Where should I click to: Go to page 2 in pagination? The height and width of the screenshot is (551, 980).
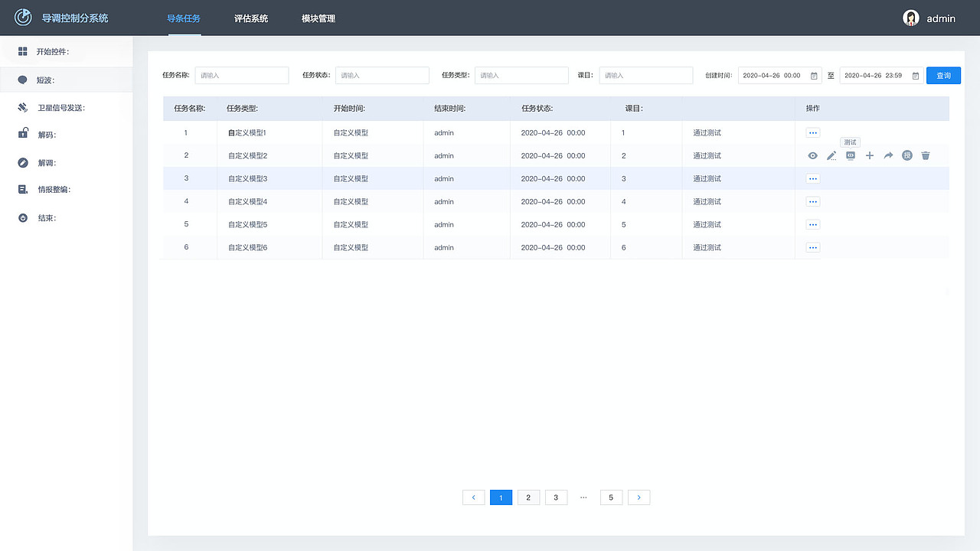click(x=528, y=497)
